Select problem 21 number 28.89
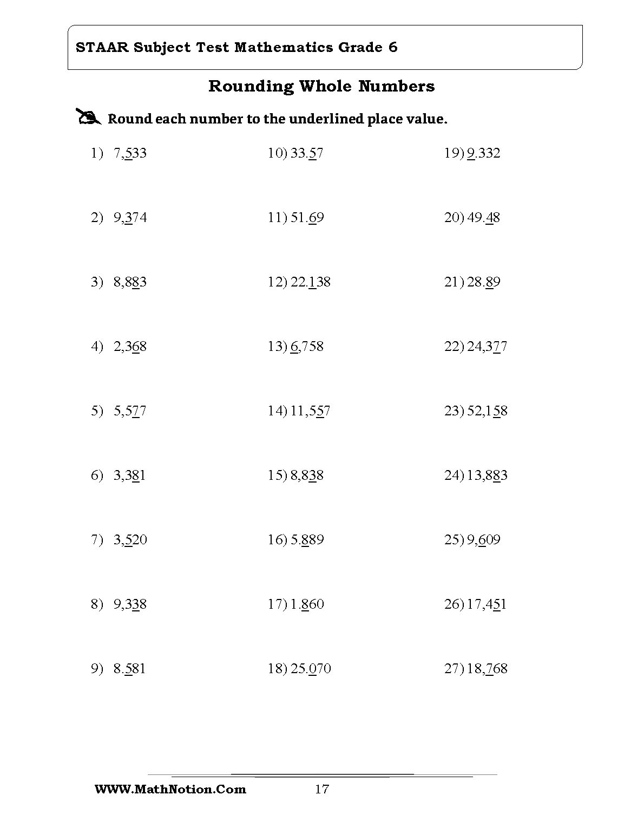Screen dimensions: 644x834 click(x=484, y=282)
